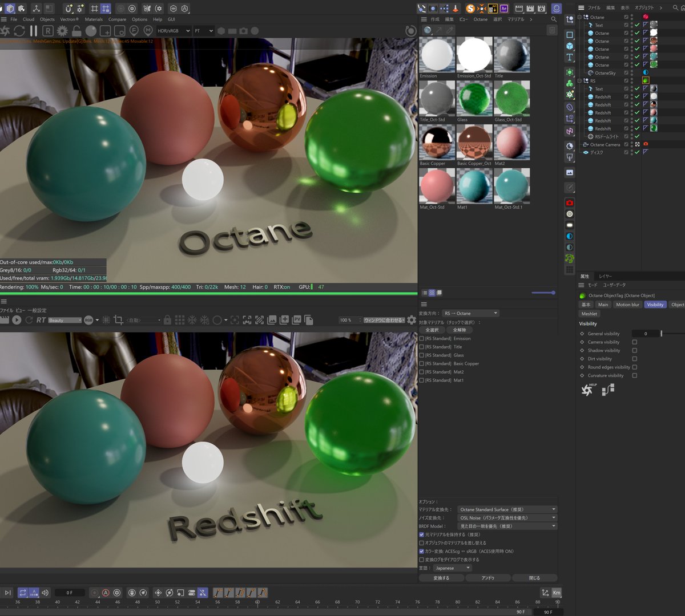Click the 閉じる close button

pyautogui.click(x=534, y=578)
